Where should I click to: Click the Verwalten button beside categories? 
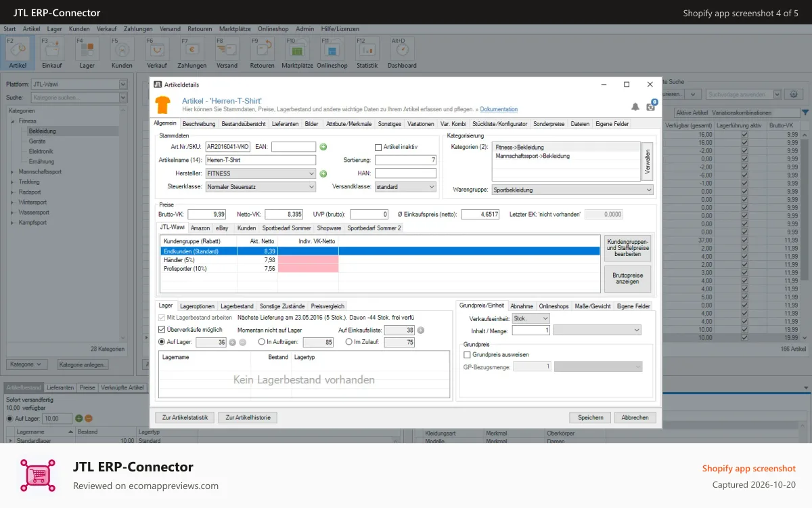(647, 161)
